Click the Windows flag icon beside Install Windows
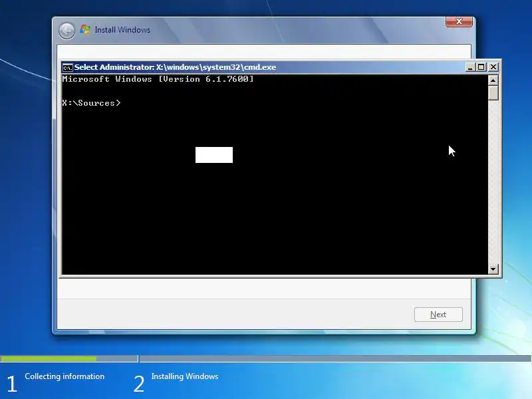Viewport: 532px width, 399px height. coord(85,30)
